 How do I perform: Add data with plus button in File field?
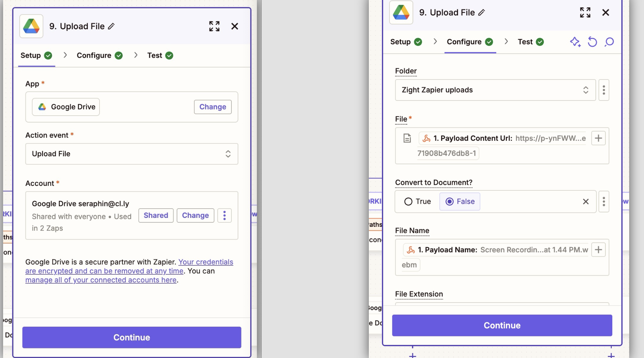[x=599, y=138]
